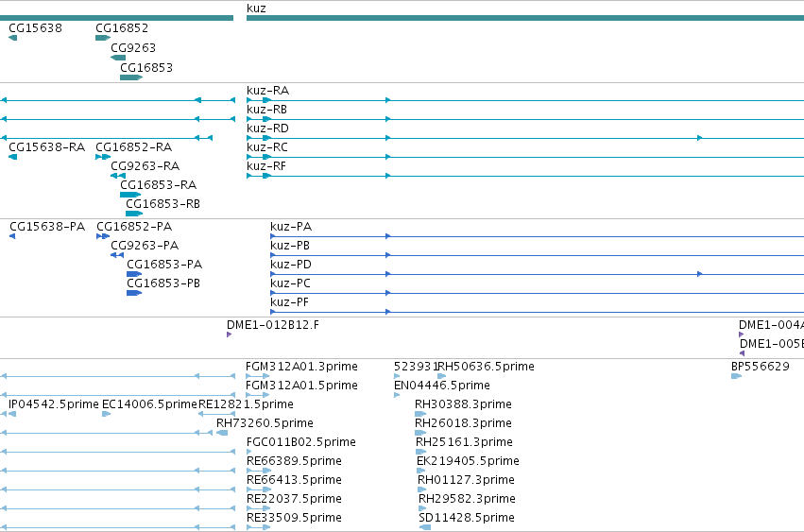Click the CG9263-PA protein label
The height and width of the screenshot is (532, 804).
coord(145,246)
